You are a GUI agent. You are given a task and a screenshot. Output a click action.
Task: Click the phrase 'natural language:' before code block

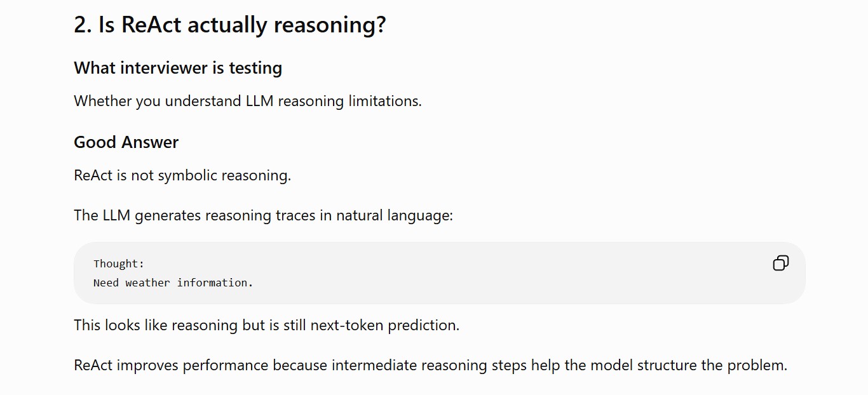395,215
